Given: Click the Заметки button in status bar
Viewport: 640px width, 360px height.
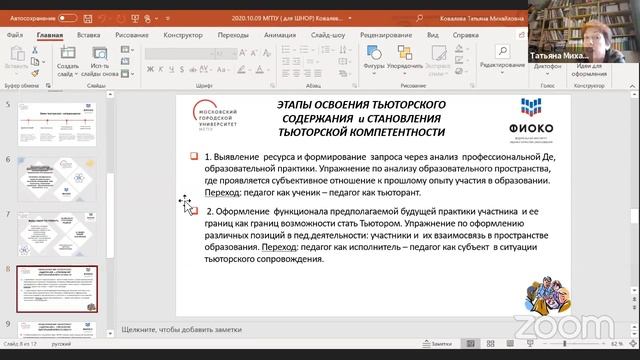Looking at the screenshot, I should pyautogui.click(x=437, y=344).
